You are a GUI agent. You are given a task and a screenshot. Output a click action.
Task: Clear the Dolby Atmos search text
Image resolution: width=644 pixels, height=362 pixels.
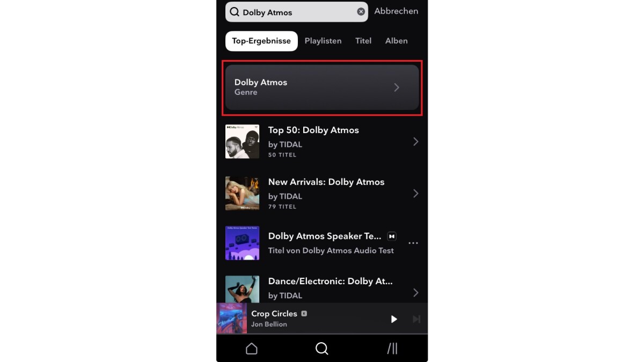361,12
